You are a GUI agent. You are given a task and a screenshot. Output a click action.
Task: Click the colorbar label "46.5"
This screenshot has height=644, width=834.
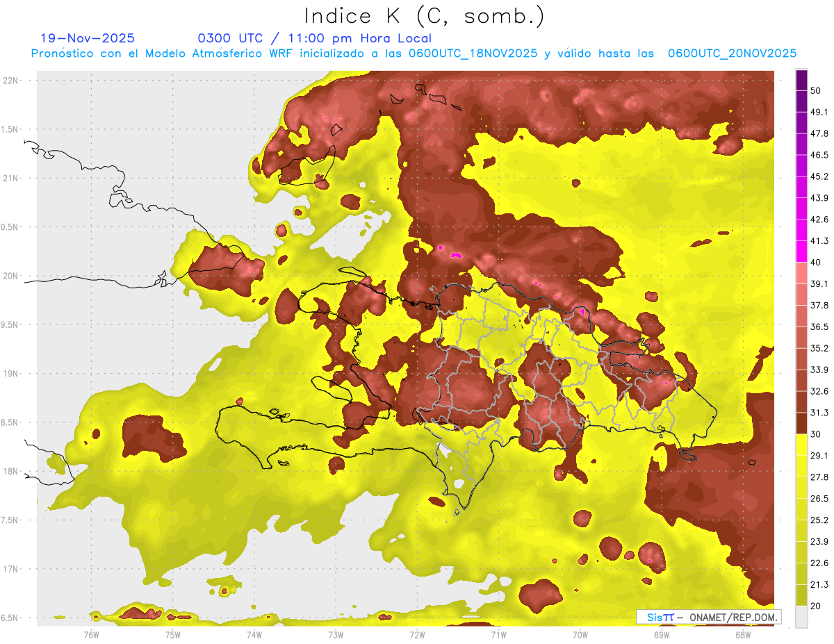coord(819,155)
